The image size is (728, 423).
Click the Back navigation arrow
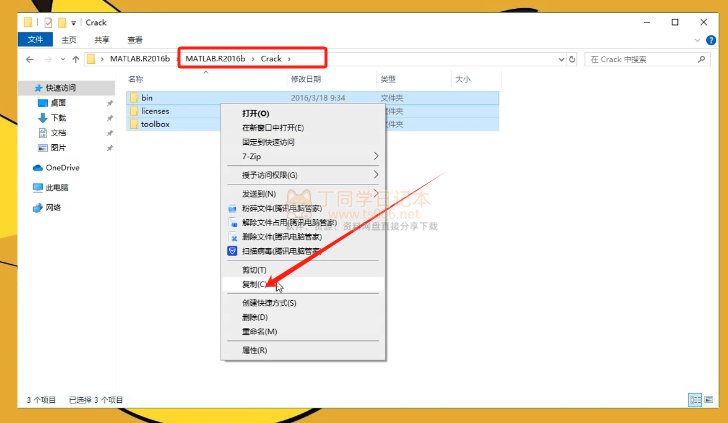point(30,59)
